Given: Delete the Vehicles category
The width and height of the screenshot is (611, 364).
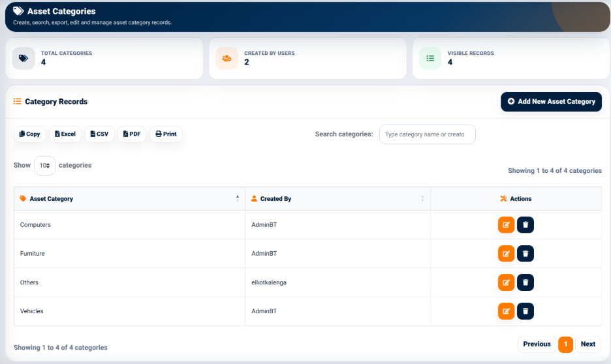Looking at the screenshot, I should coord(525,311).
